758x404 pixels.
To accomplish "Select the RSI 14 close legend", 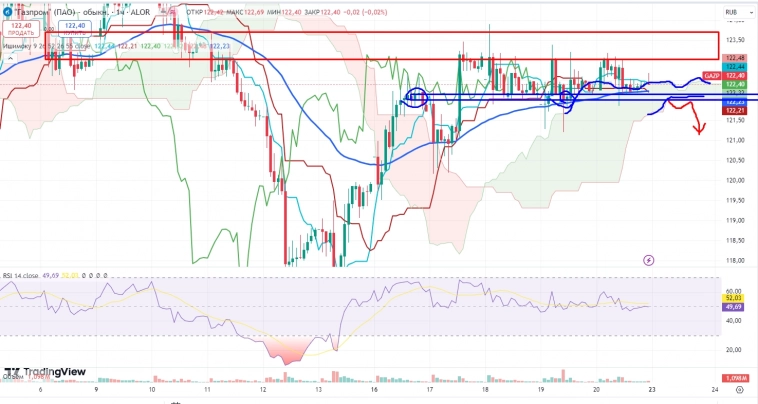I will click(x=20, y=275).
